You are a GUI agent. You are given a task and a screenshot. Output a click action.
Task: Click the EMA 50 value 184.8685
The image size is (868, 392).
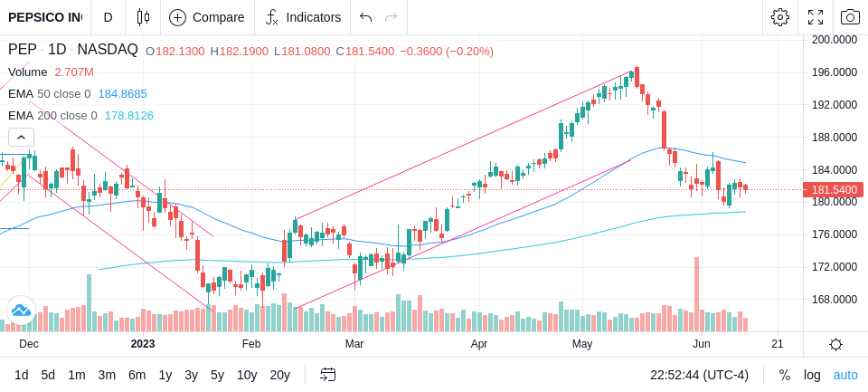(122, 94)
